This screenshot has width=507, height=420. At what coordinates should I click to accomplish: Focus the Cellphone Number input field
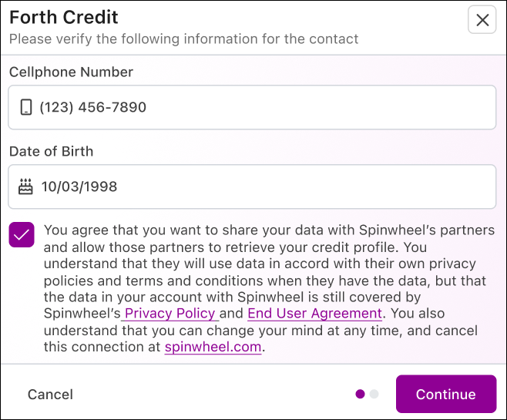point(252,107)
